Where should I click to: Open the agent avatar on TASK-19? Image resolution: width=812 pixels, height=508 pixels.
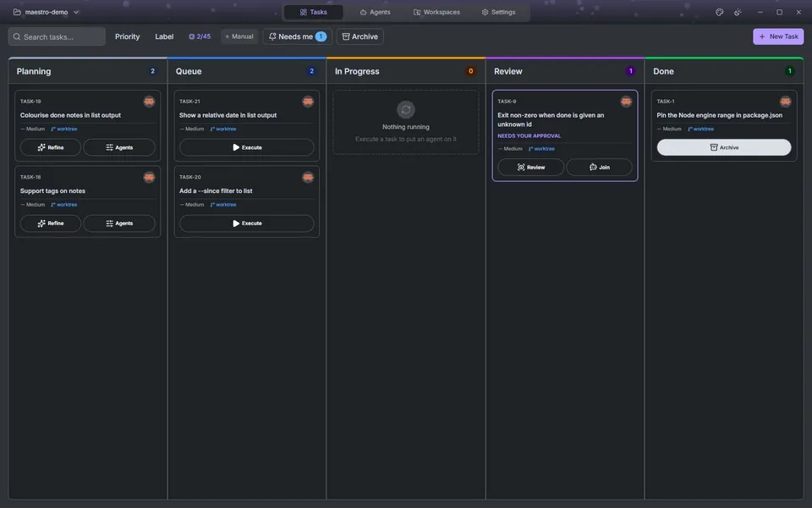pos(149,102)
